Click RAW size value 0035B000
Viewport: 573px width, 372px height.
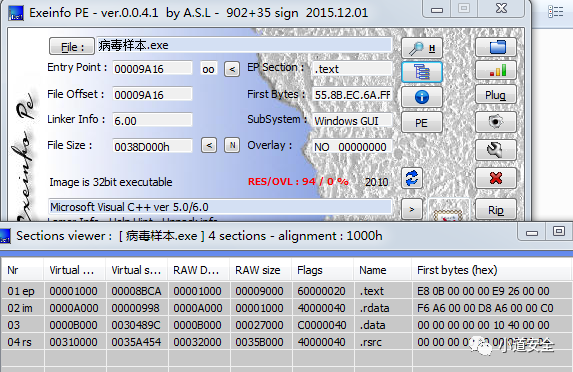coord(259,342)
